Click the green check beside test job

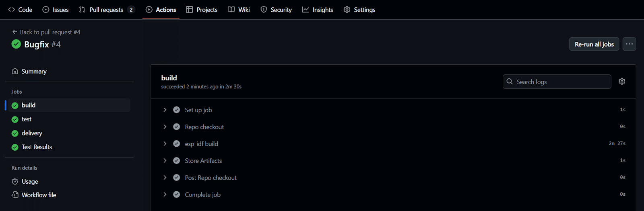pyautogui.click(x=15, y=119)
